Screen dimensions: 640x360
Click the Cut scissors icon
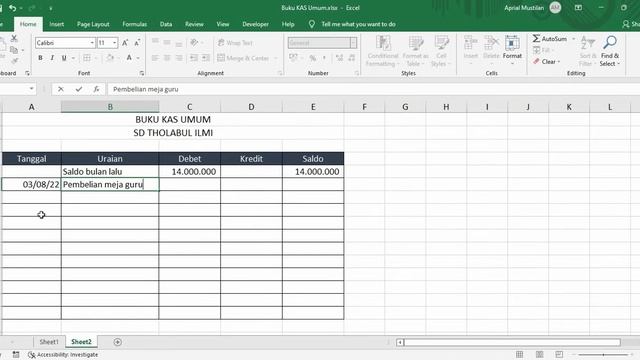pos(14,38)
